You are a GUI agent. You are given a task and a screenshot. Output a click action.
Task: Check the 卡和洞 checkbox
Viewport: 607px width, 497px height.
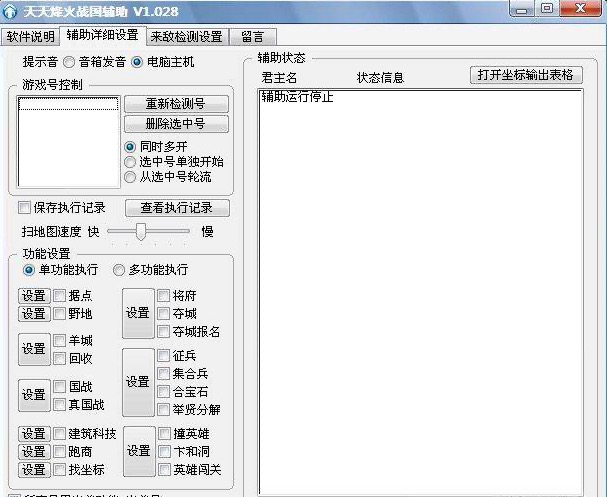pyautogui.click(x=164, y=452)
